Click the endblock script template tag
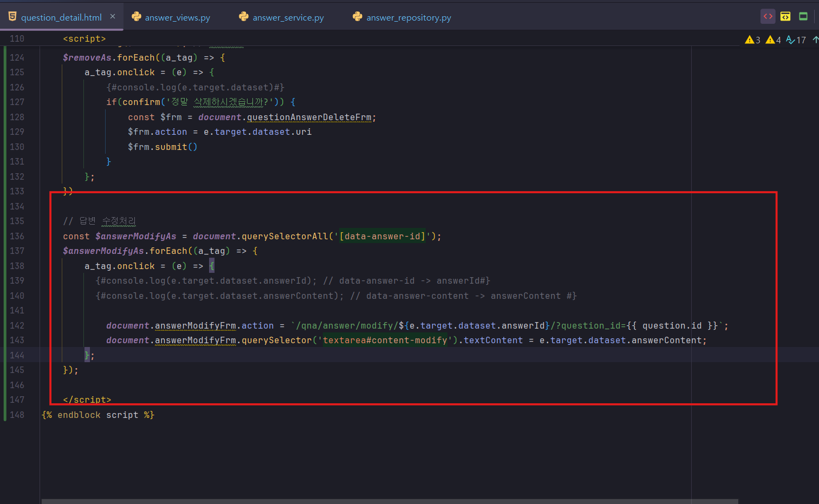Screen dimensions: 819x504 pos(97,415)
